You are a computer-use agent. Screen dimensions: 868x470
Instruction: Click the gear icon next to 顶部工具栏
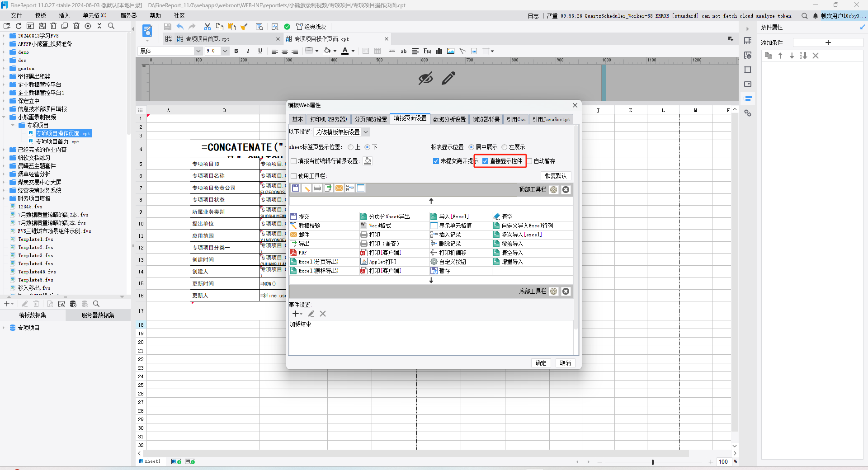554,190
